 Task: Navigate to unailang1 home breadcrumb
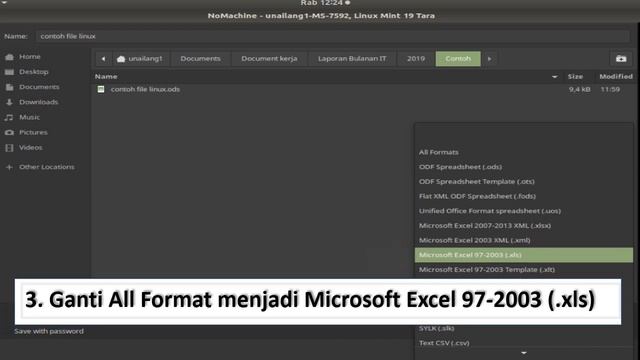(x=140, y=59)
